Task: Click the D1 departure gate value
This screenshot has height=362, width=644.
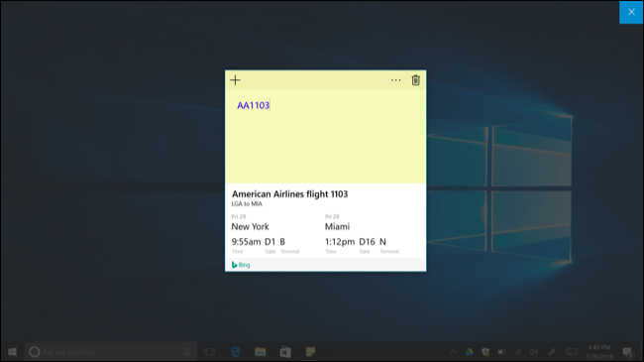Action: click(x=269, y=242)
